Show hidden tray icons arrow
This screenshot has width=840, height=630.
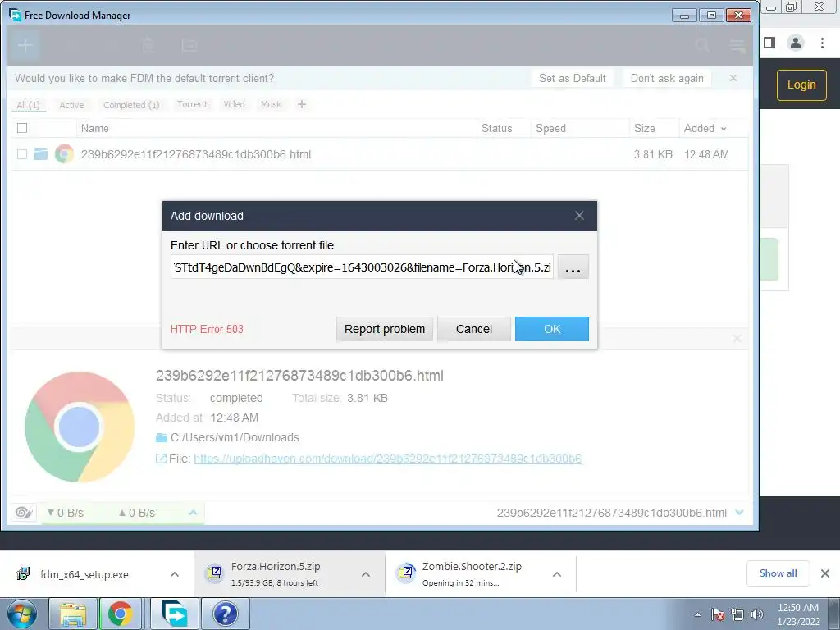pyautogui.click(x=697, y=614)
